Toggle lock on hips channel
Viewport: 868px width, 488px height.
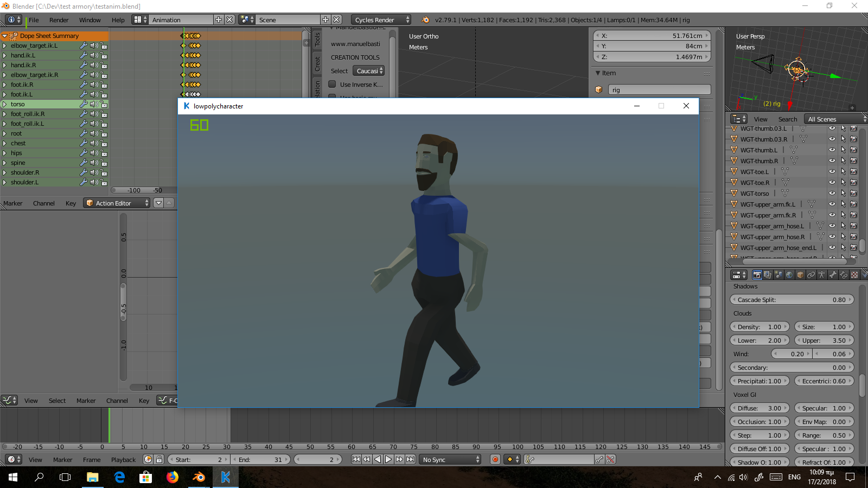104,153
